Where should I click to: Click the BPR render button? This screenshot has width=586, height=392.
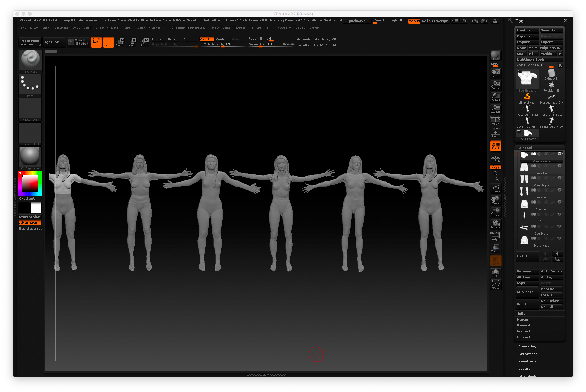pyautogui.click(x=495, y=56)
